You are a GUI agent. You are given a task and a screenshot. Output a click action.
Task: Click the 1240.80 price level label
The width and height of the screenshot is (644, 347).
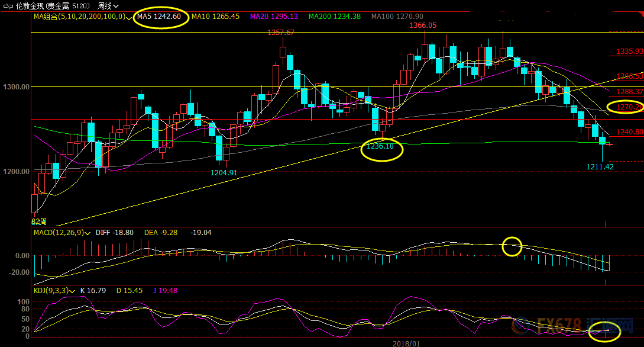(629, 133)
